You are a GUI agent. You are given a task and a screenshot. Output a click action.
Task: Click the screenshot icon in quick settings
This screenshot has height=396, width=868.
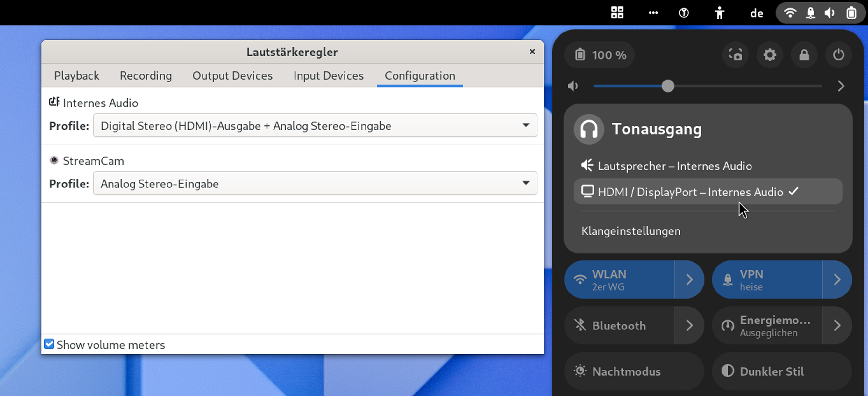[736, 55]
